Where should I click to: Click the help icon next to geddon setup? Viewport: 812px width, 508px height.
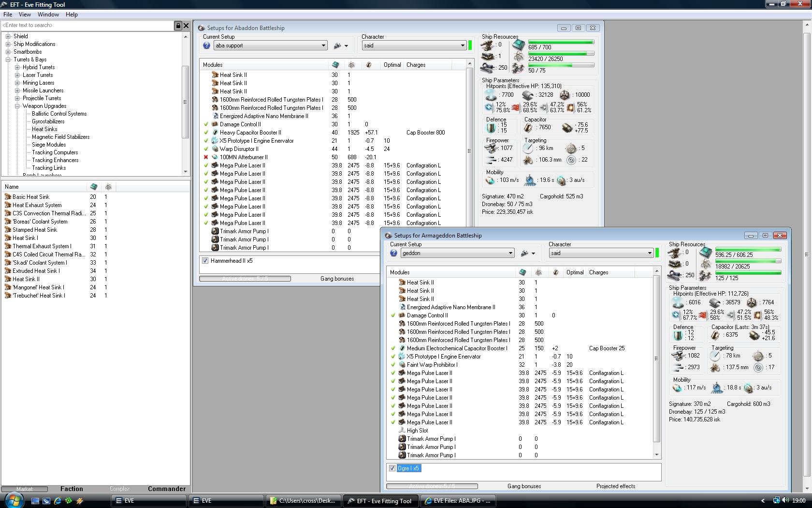tap(394, 253)
